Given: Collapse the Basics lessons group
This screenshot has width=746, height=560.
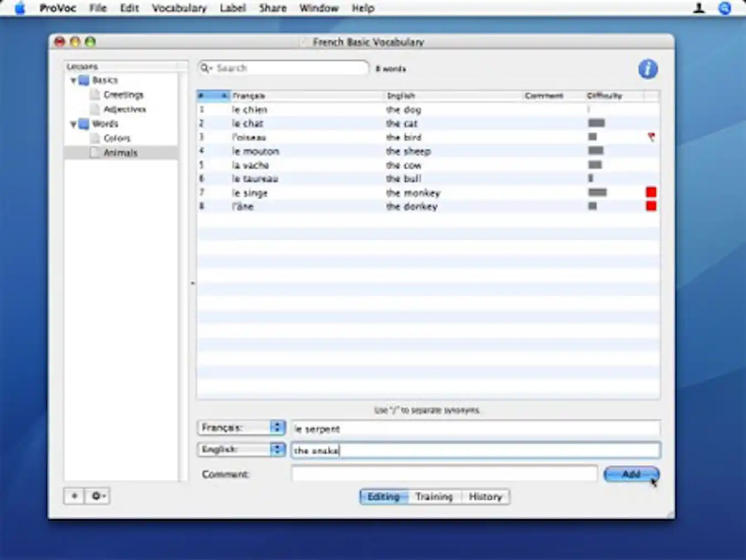Looking at the screenshot, I should coord(73,80).
